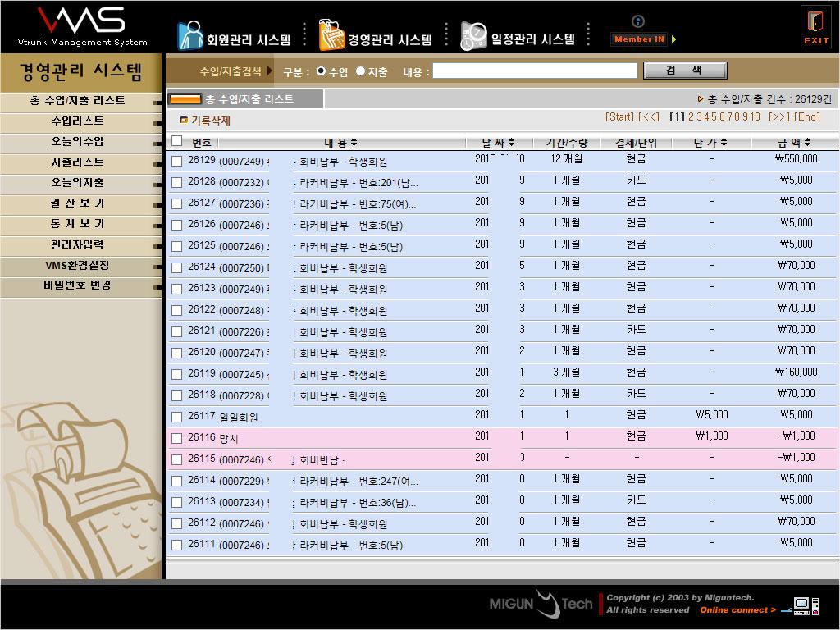
Task: Check the box for record 26126
Action: coord(177,225)
